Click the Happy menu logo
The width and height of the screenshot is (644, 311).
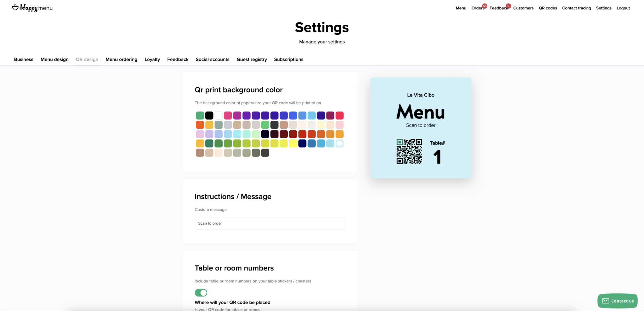[32, 8]
